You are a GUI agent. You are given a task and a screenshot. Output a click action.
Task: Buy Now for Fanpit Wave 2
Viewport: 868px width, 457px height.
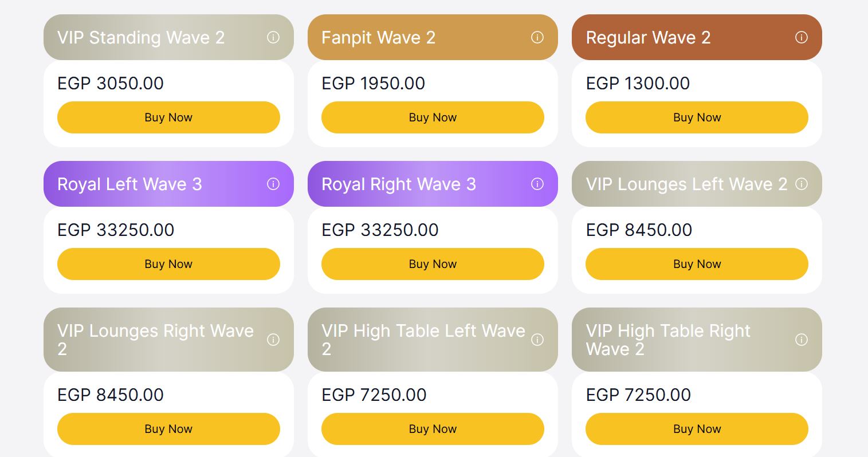click(x=433, y=117)
